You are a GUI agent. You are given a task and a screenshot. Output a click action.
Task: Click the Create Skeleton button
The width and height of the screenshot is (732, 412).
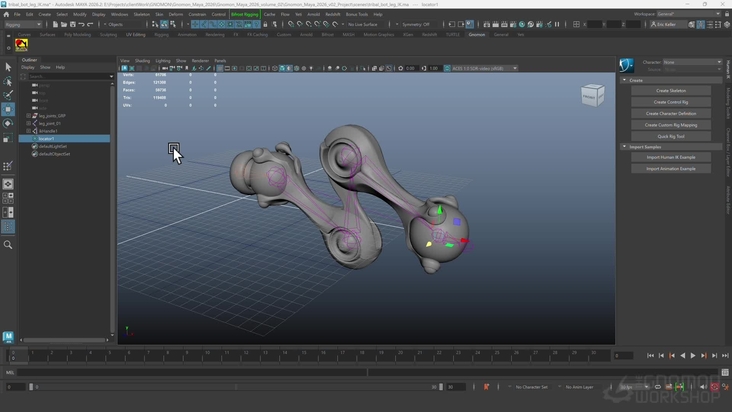[669, 90]
